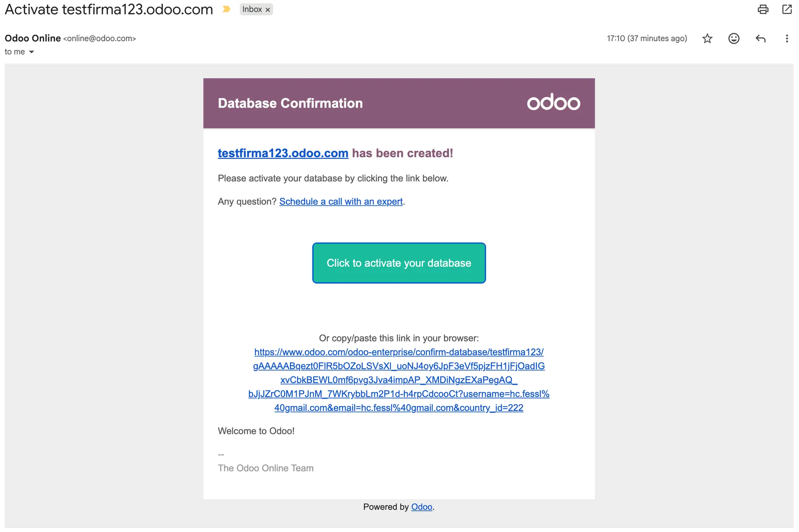Screen dimensions: 799x532
Task: Click the "Database Confirmation" banner title
Action: pyautogui.click(x=290, y=103)
